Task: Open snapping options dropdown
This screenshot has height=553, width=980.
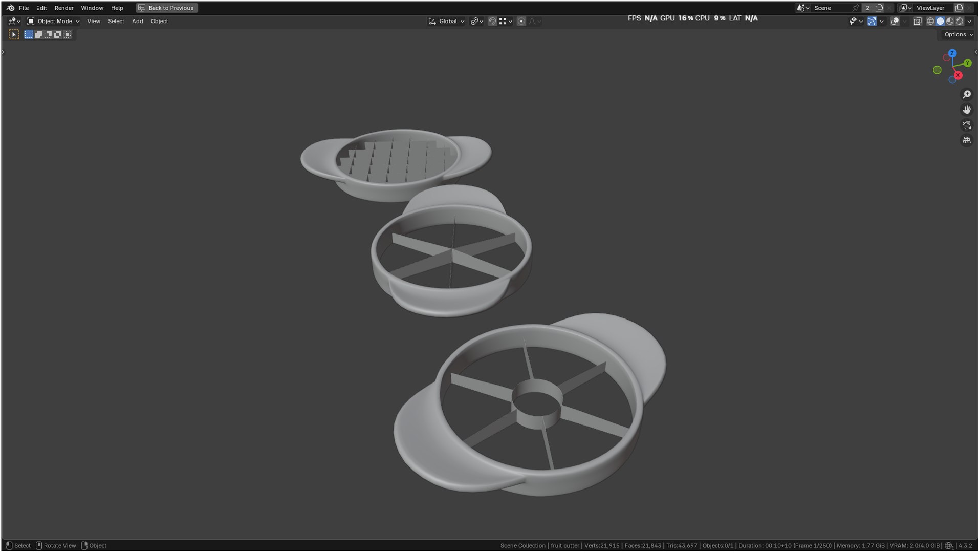Action: click(x=506, y=21)
